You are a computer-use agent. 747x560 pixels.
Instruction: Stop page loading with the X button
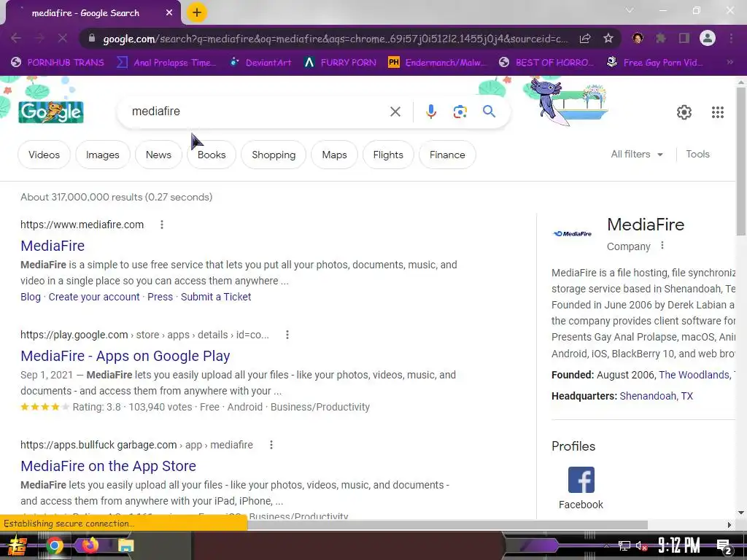tap(63, 38)
